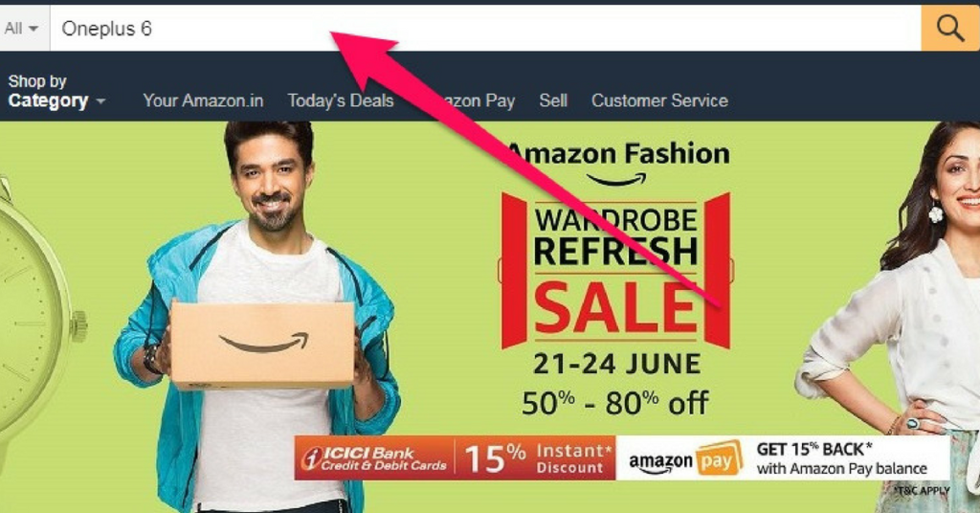
Task: Click the ICICI Bank logo icon
Action: (x=311, y=458)
